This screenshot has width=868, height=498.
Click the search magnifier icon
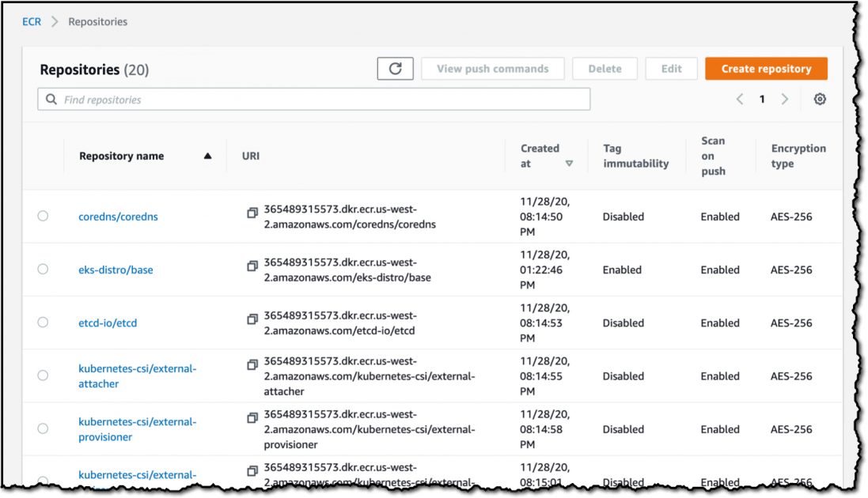[51, 99]
